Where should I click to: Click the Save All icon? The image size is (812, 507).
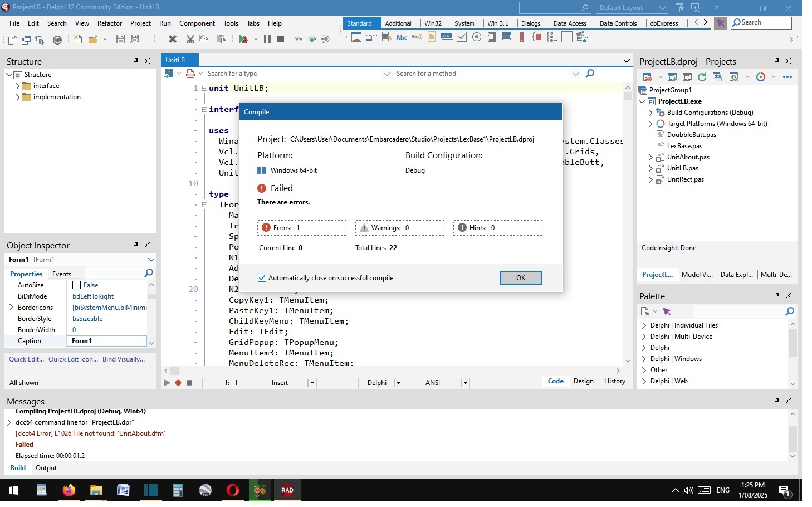[x=134, y=39]
